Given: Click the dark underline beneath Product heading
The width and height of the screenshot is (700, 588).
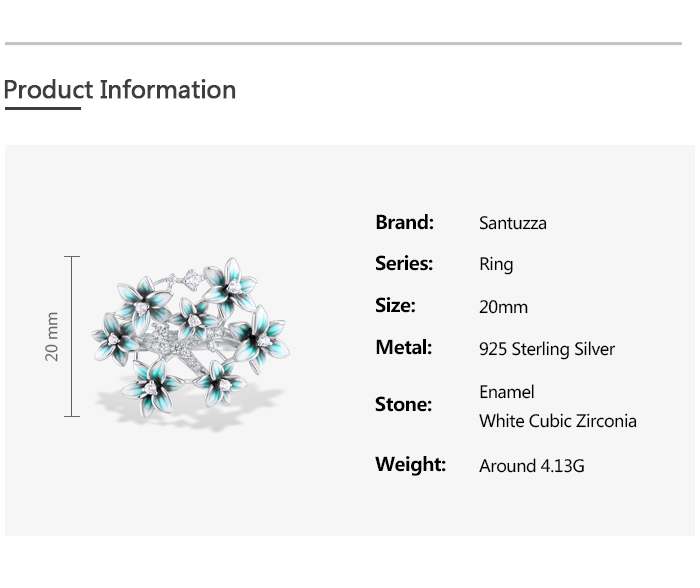Looking at the screenshot, I should [x=42, y=108].
